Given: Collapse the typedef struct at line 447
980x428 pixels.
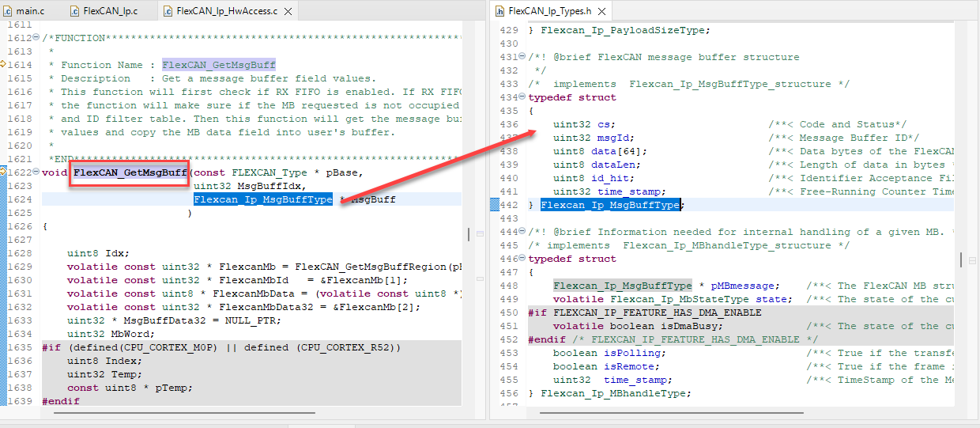Looking at the screenshot, I should pos(522,259).
